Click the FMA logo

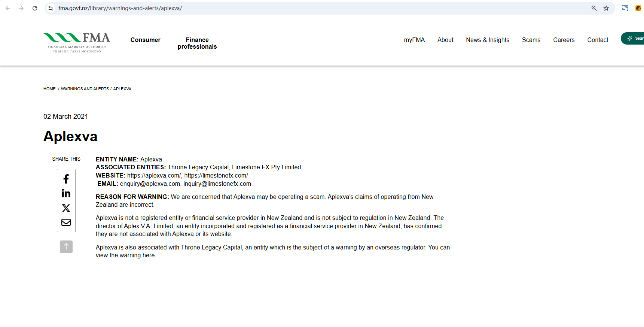[77, 43]
